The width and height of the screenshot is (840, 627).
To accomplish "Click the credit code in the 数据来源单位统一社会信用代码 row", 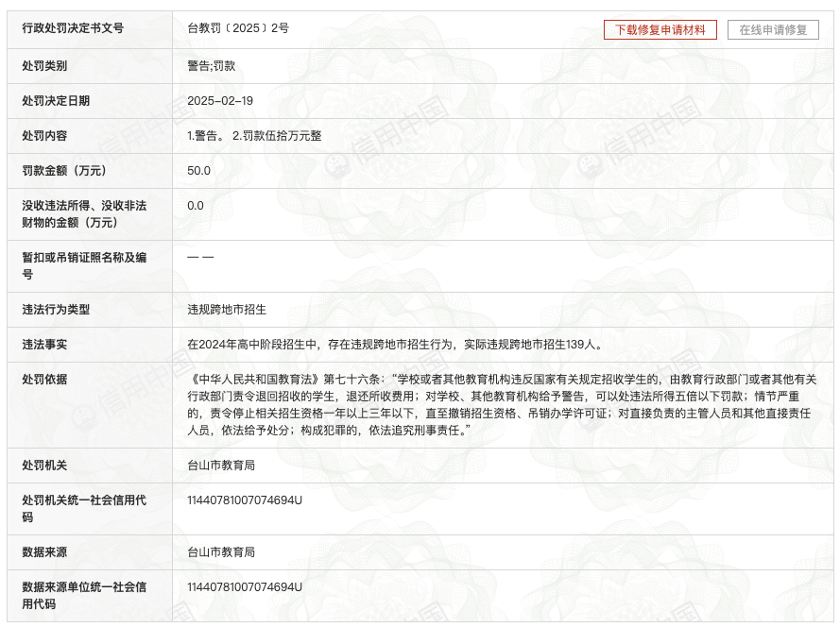I will coord(245,586).
